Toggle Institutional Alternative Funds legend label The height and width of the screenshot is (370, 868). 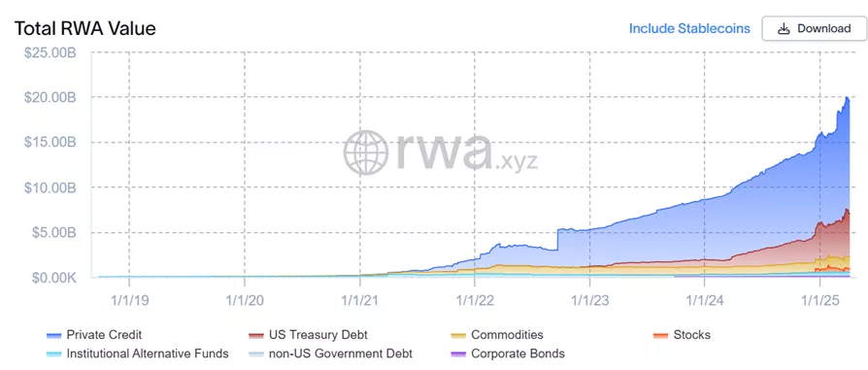[x=148, y=353]
